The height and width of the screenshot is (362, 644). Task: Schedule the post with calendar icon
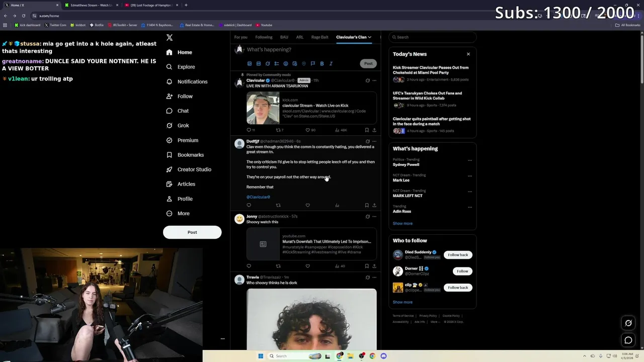(295, 64)
